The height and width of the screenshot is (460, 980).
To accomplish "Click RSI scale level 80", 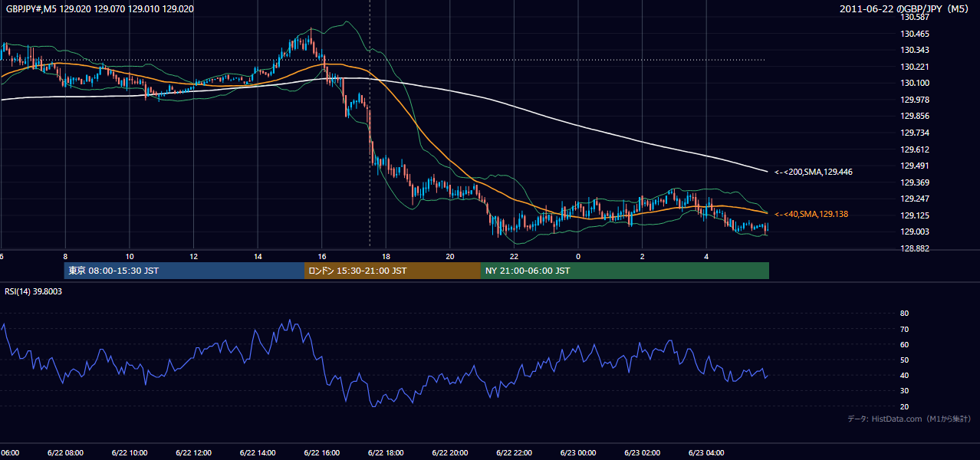I will (x=905, y=314).
